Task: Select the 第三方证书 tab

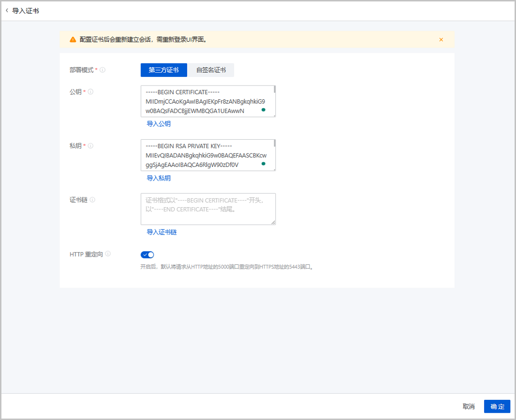Action: (164, 70)
